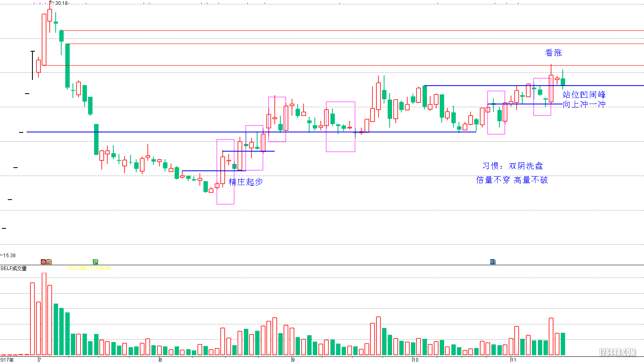Image resolution: width=644 pixels, height=362 pixels.
Task: Click the blue 财 financial report icon
Action: click(x=493, y=262)
